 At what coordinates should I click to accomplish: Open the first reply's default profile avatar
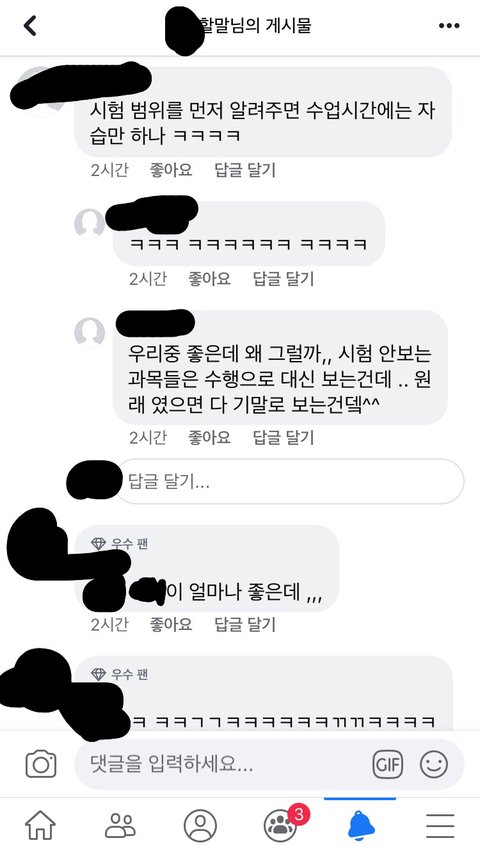(89, 223)
